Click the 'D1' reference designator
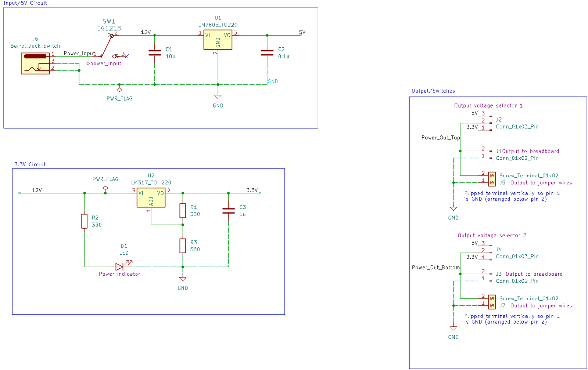 click(x=124, y=246)
